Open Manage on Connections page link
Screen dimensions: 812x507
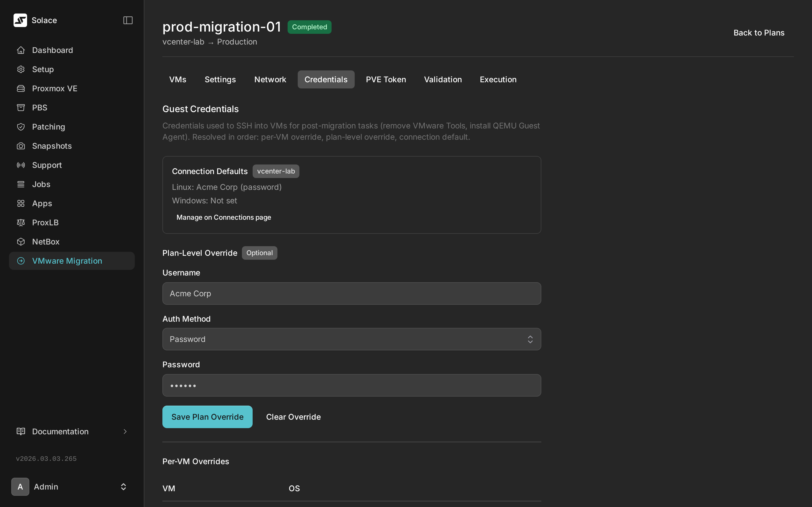(224, 217)
